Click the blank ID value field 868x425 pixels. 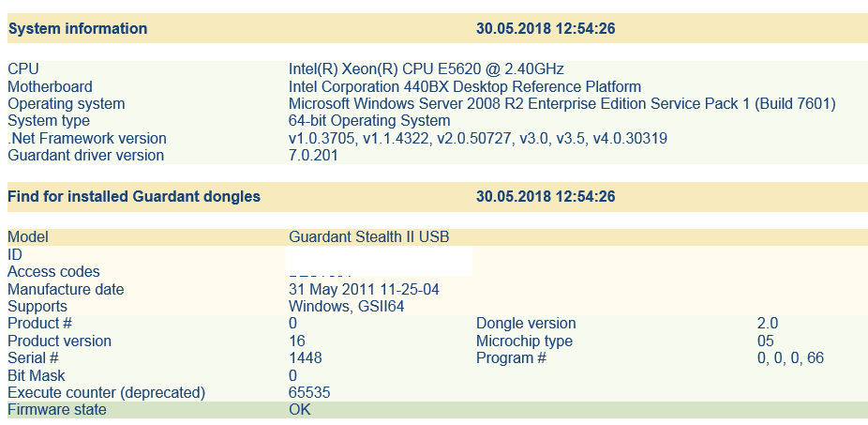coord(379,255)
